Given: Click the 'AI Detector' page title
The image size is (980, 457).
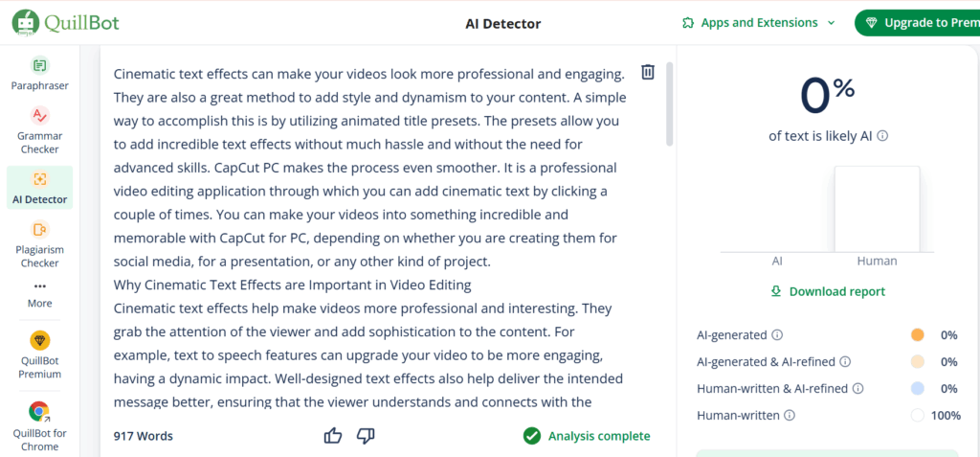Looking at the screenshot, I should point(503,24).
